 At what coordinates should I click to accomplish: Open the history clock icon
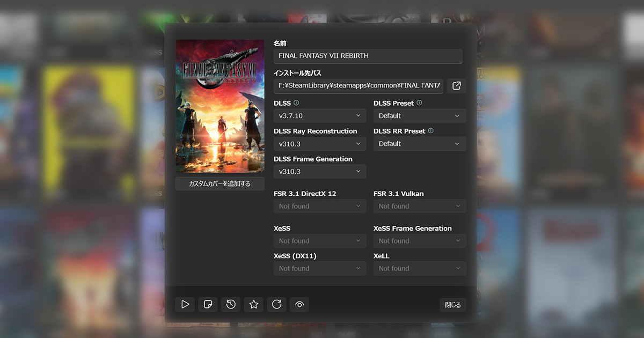pyautogui.click(x=231, y=305)
